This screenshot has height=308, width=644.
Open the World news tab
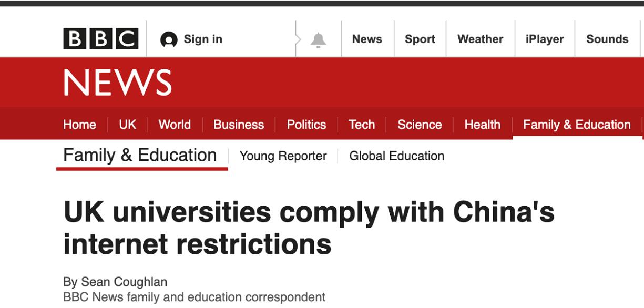point(175,125)
